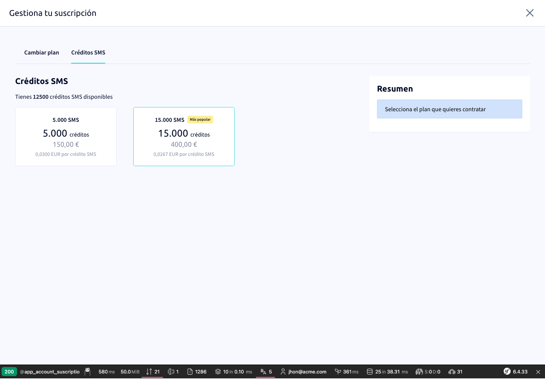Click the 0,0267 EUR por crédito SMS text
The height and width of the screenshot is (392, 545).
pos(184,154)
